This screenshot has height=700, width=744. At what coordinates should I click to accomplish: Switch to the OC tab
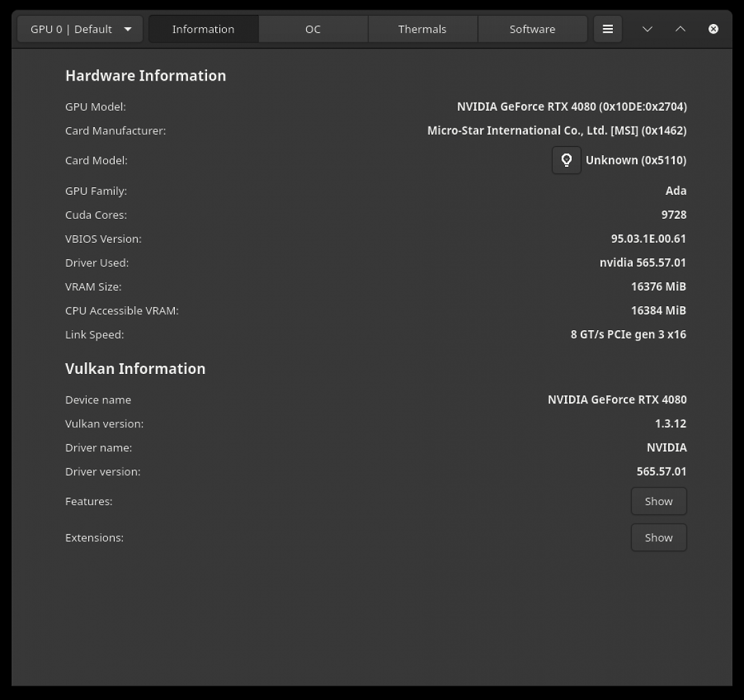[x=313, y=29]
